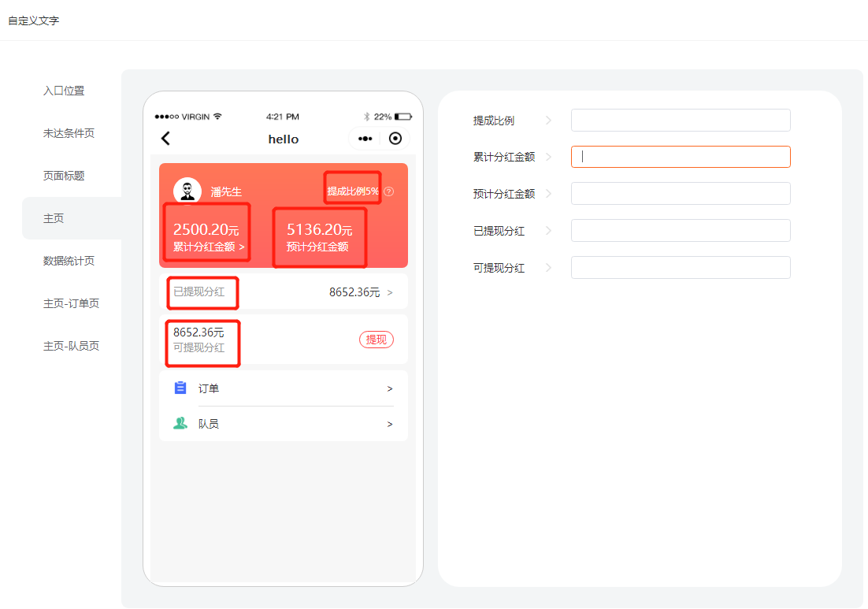Click the 2500.20元 累计分红金额 amount in preview

[x=206, y=229]
